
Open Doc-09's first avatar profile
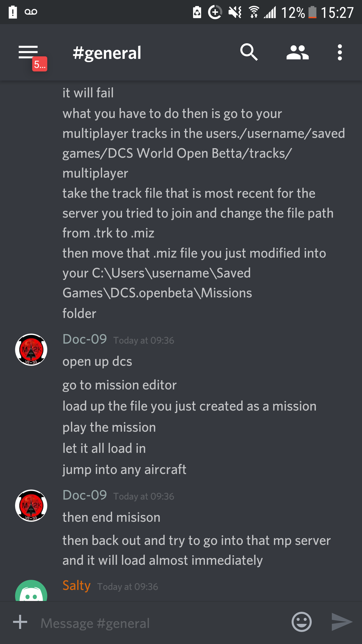point(31,350)
